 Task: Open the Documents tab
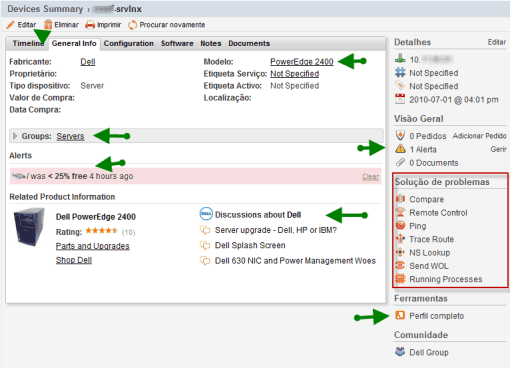point(249,43)
